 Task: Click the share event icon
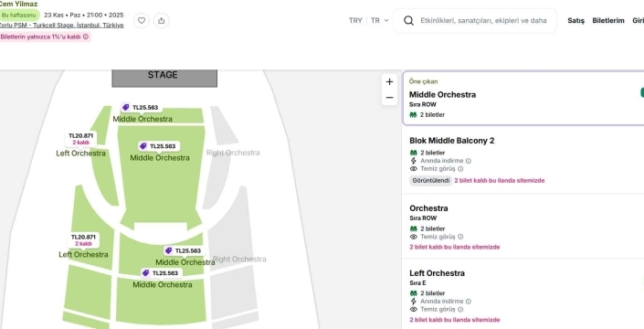162,20
